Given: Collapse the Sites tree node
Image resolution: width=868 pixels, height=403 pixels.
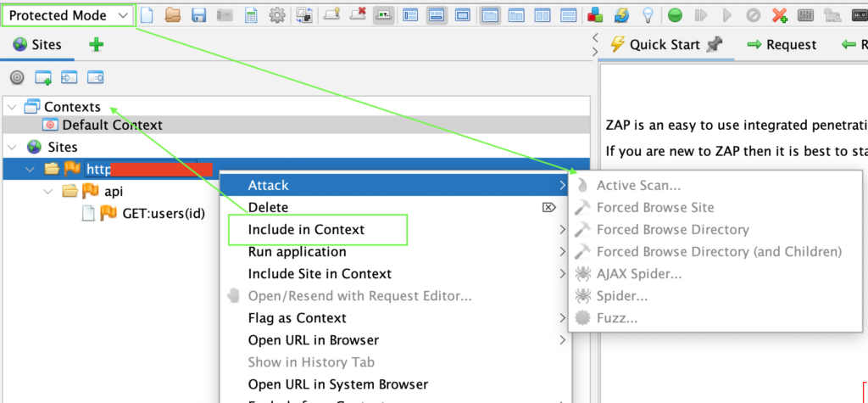Looking at the screenshot, I should coord(12,147).
